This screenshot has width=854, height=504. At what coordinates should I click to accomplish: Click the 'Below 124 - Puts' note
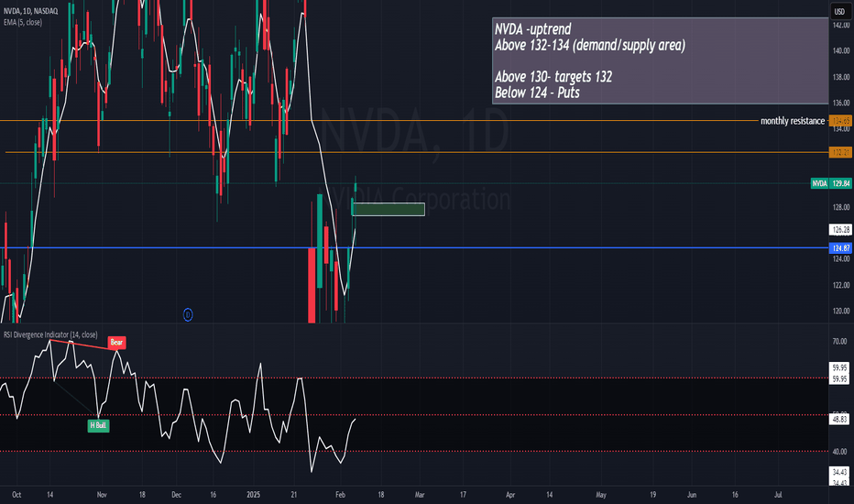(x=537, y=93)
